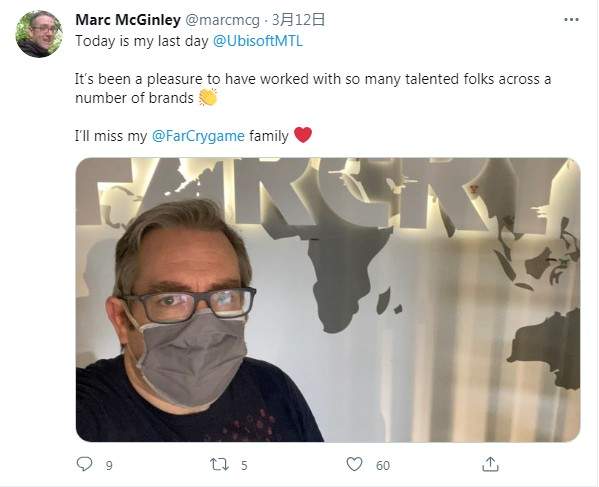Click the reply count 9

pyautogui.click(x=109, y=466)
